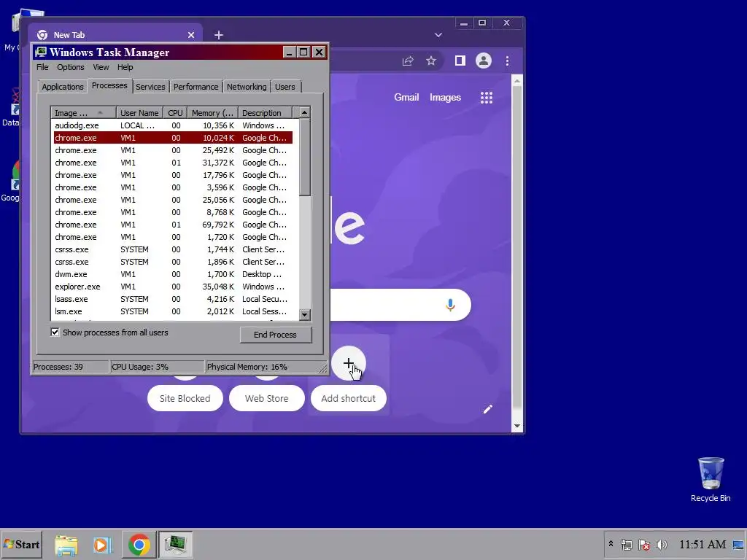Screen dimensions: 747x560
Task: Click Chrome page scrollbar up arrow
Action: [517, 82]
